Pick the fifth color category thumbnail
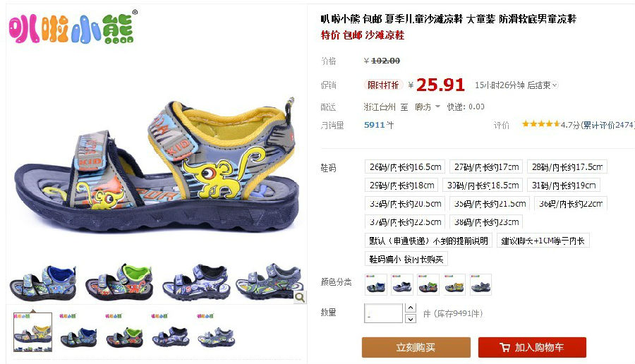The height and width of the screenshot is (364, 635). pos(480,284)
